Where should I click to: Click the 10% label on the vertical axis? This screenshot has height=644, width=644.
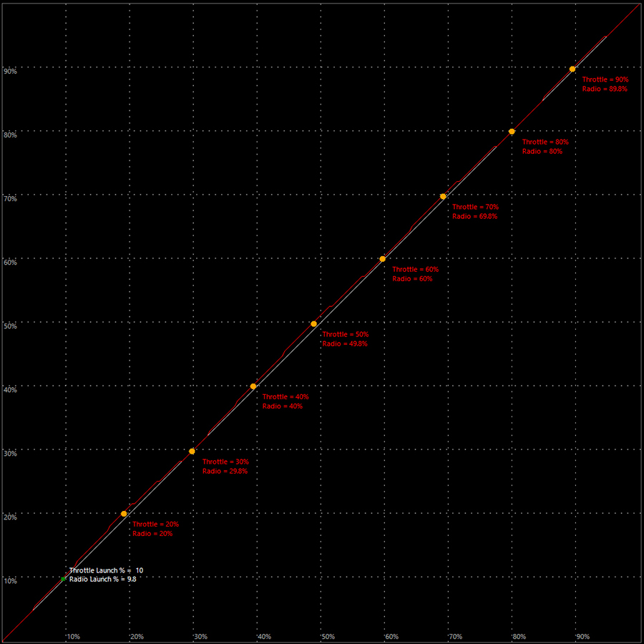click(x=10, y=581)
